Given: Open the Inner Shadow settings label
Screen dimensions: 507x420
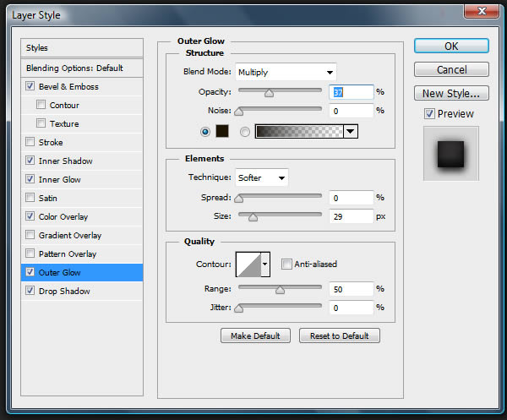Looking at the screenshot, I should 66,161.
